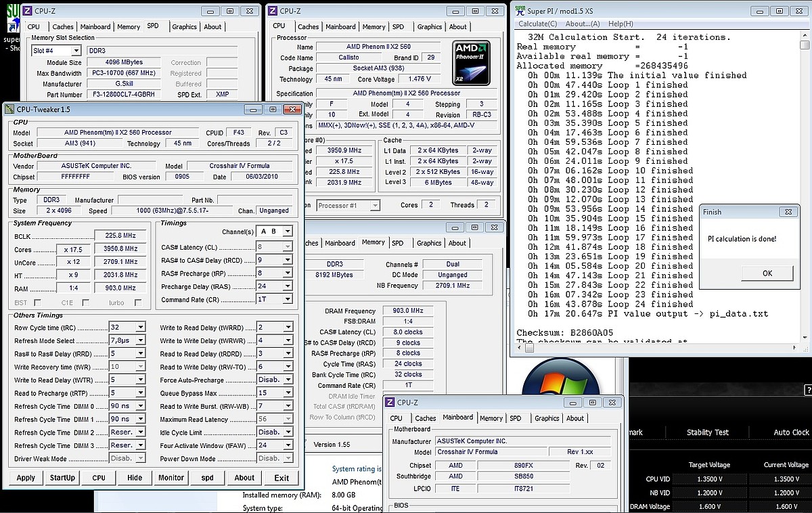Open Processor #1 selection dropdown

click(374, 205)
